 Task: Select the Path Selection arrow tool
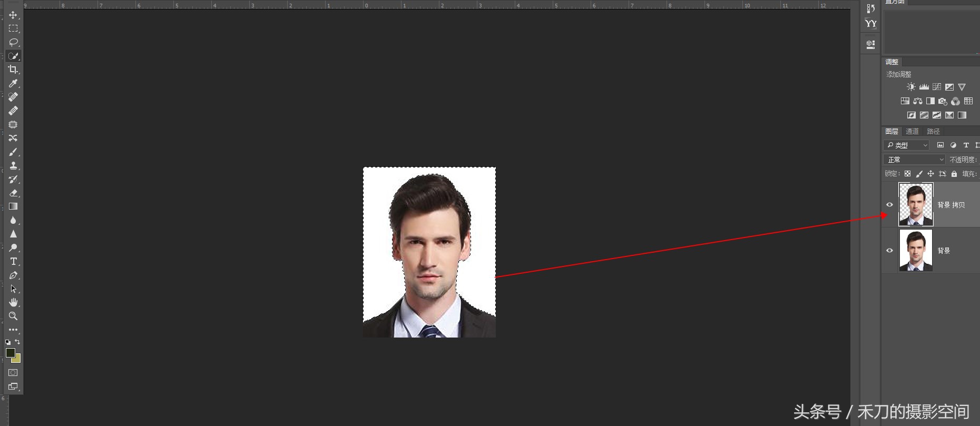coord(13,289)
